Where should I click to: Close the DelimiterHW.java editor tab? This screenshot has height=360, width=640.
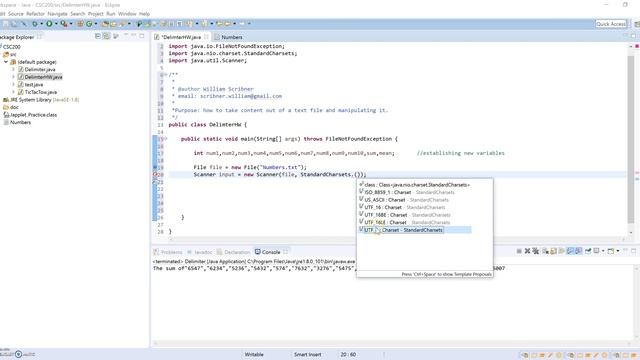tap(206, 37)
